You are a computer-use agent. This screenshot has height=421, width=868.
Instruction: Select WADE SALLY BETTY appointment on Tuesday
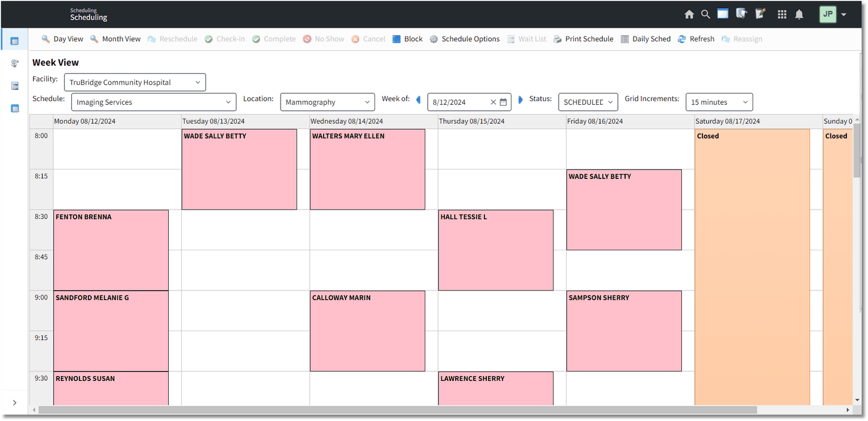pos(239,169)
